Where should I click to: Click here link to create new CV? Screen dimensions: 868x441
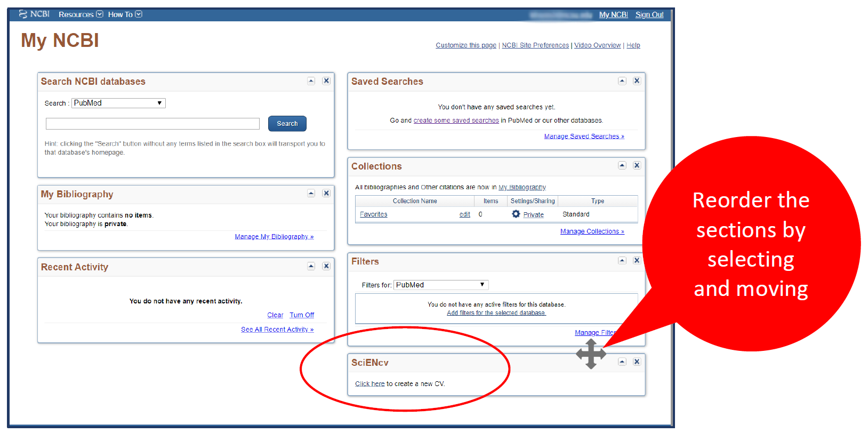tap(370, 384)
